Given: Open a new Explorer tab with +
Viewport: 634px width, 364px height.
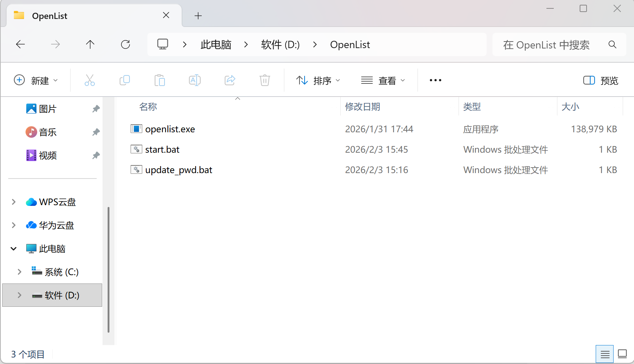Looking at the screenshot, I should pos(198,15).
